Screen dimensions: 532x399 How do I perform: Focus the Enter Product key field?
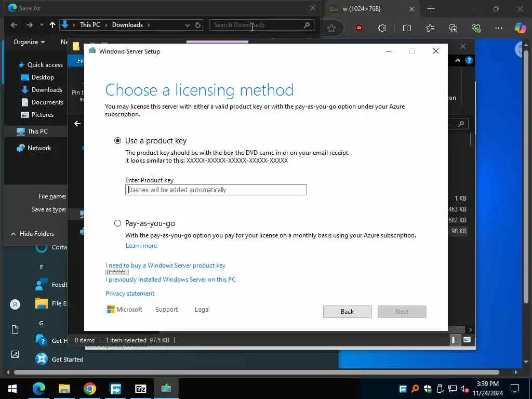pyautogui.click(x=216, y=190)
